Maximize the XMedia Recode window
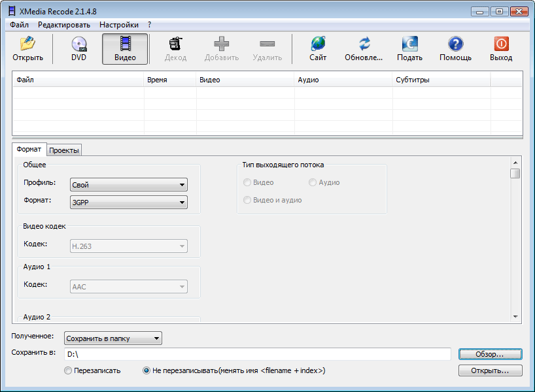Screen dimensions: 535x392 [x=499, y=12]
